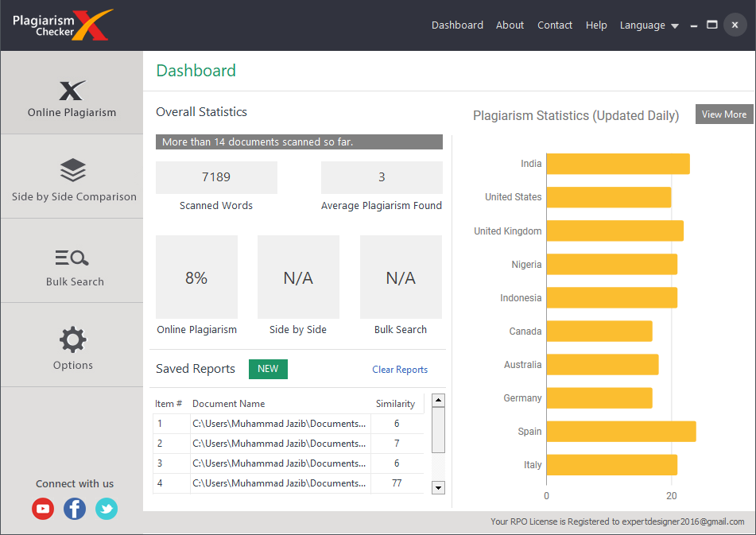Viewport: 756px width, 535px height.
Task: Open the About menu item
Action: 510,25
